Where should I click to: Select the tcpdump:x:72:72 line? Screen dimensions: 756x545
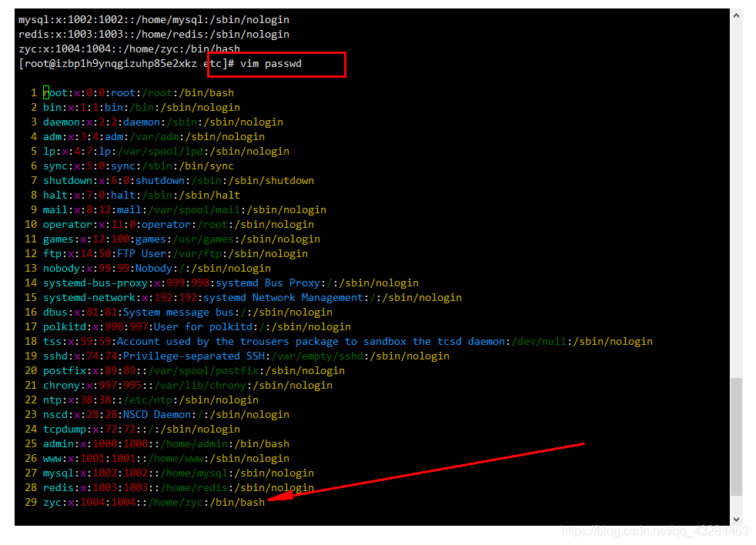tap(141, 430)
